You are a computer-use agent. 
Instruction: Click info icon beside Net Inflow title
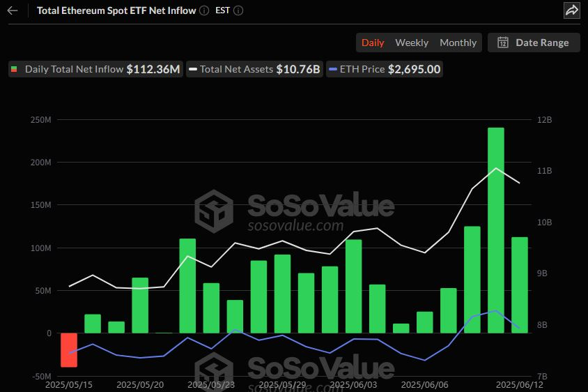coord(203,10)
